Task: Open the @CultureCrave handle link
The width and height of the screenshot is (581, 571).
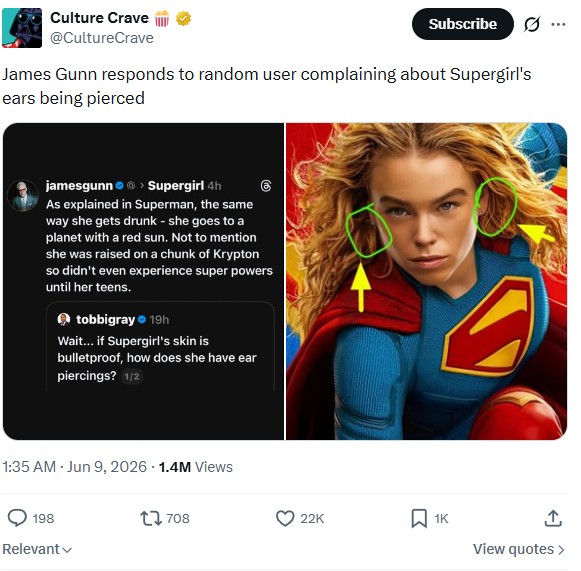Action: point(102,38)
